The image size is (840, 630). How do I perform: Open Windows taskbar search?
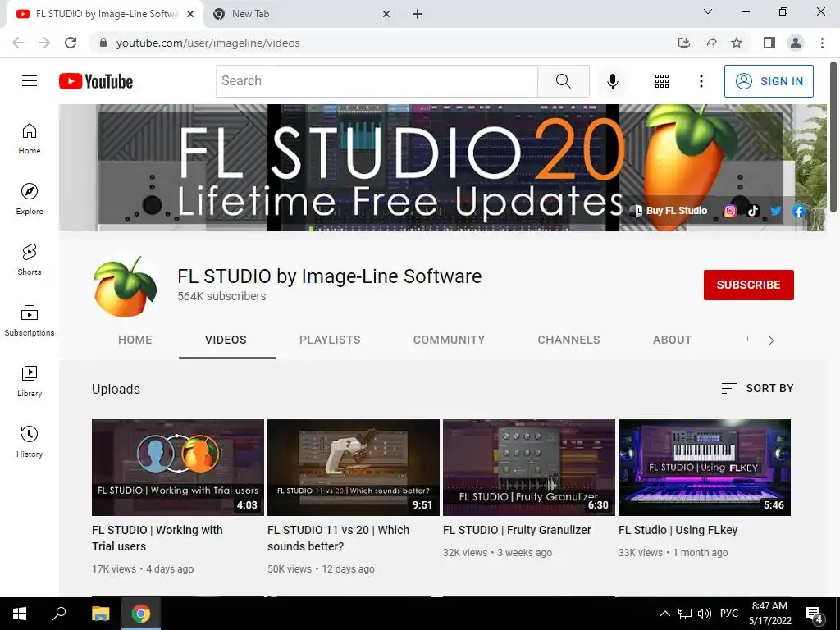click(59, 614)
